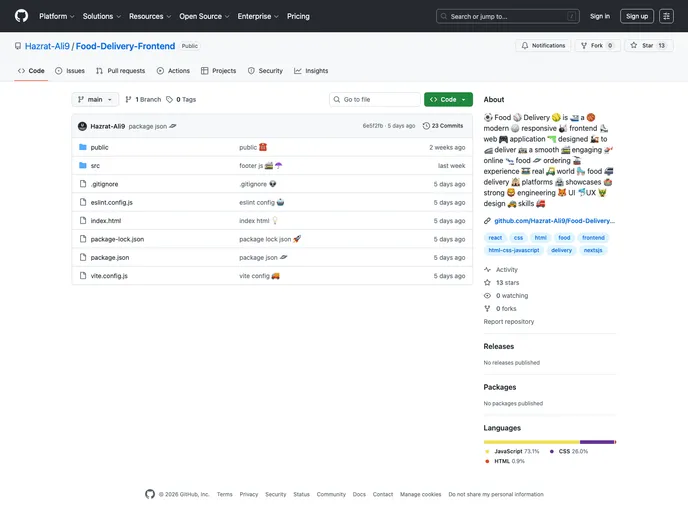Click the Notifications bell button
This screenshot has width=688, height=512.
[543, 45]
